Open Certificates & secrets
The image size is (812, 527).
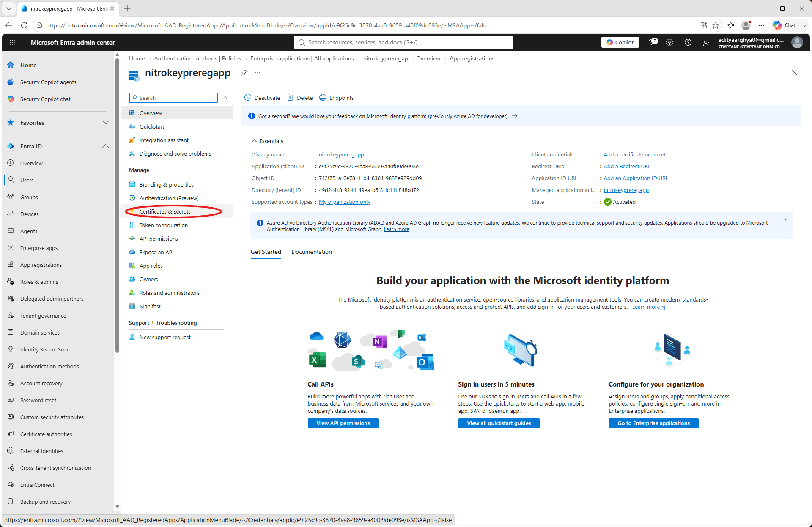[177, 211]
